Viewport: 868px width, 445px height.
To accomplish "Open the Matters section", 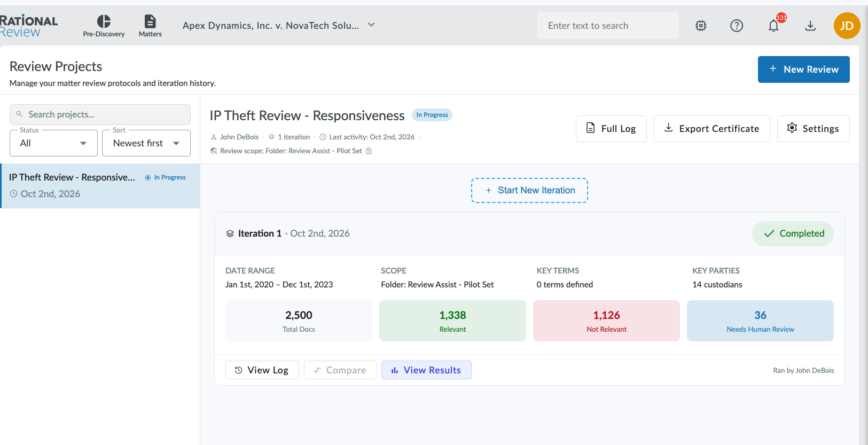I will click(x=150, y=26).
